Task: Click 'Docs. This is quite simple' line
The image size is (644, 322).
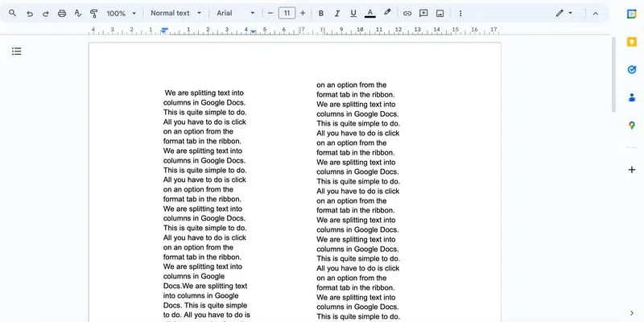Action: [205, 305]
